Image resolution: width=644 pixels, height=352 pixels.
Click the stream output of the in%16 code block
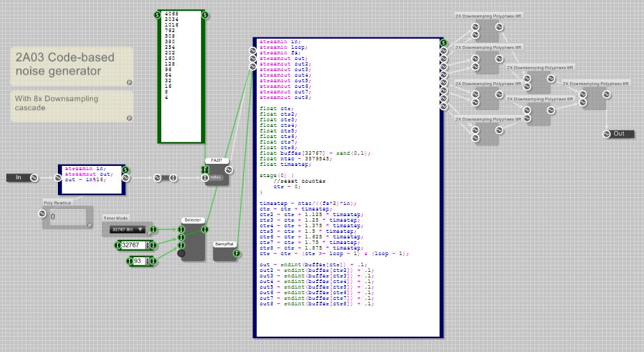tap(126, 178)
